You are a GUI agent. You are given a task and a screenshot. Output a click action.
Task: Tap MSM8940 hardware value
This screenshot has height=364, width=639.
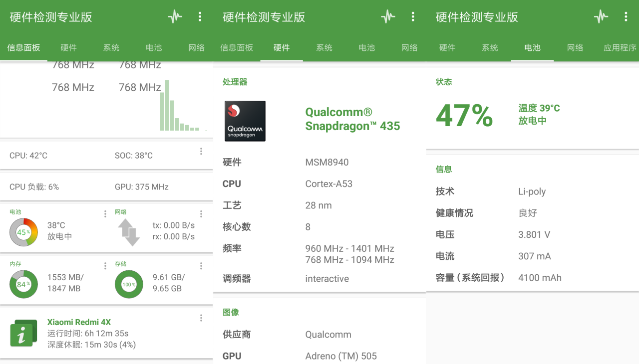click(327, 162)
